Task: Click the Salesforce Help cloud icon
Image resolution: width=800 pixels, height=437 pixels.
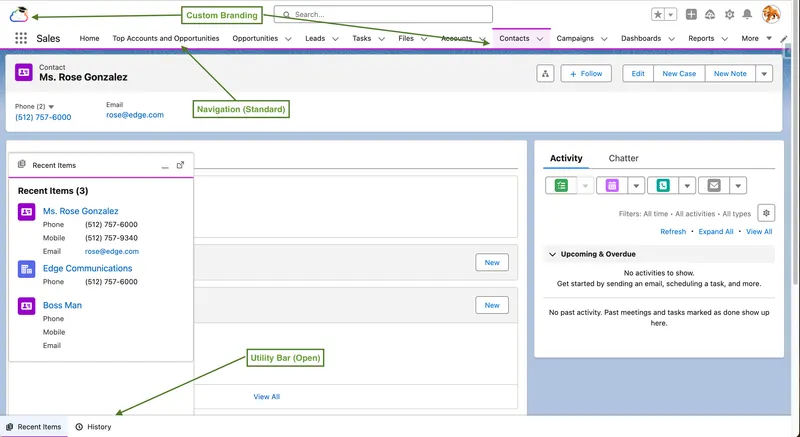Action: pyautogui.click(x=710, y=15)
